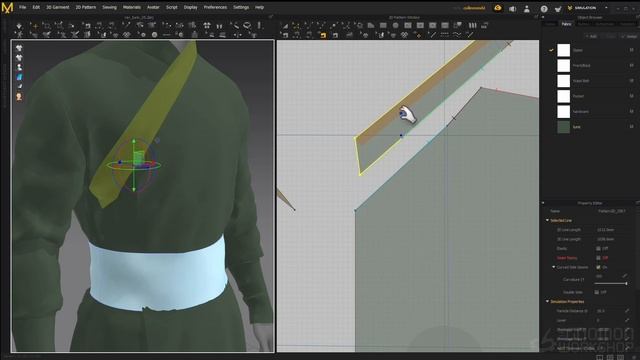Click the garment display icon in the 3D viewport sidebar
This screenshot has width=640, height=360.
19,48
